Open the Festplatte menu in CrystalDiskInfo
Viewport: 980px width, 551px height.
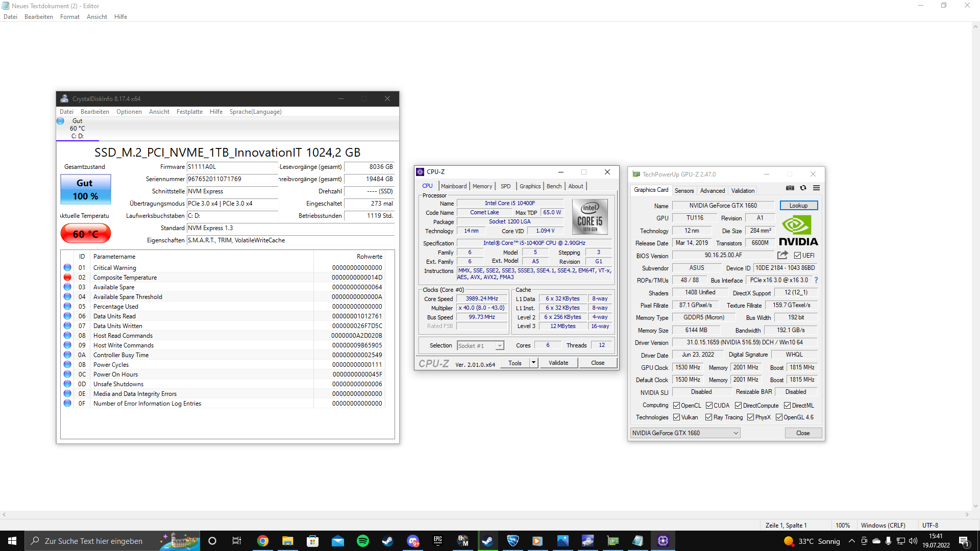189,112
